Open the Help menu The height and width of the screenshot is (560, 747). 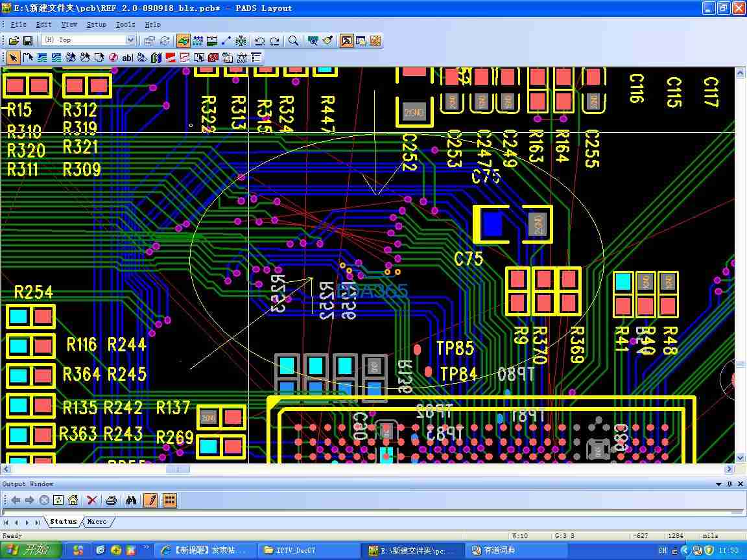pos(152,24)
